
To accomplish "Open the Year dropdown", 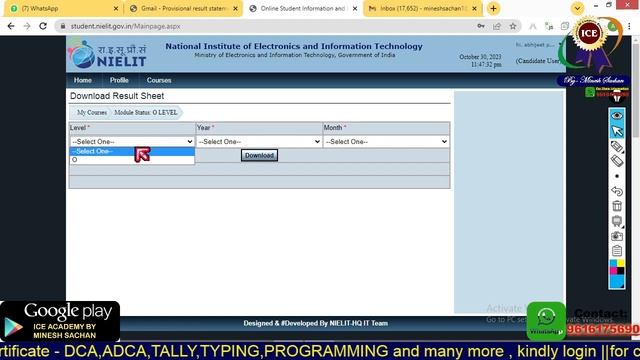I will click(x=259, y=142).
